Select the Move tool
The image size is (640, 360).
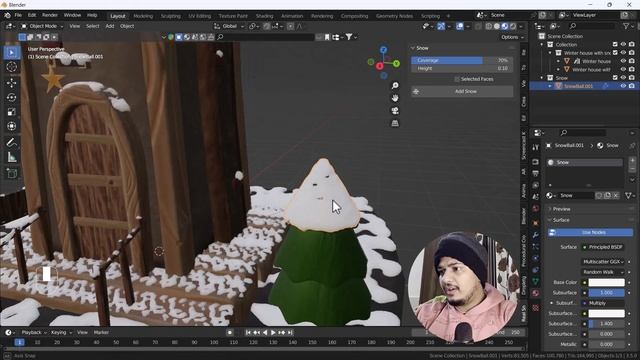[x=11, y=82]
